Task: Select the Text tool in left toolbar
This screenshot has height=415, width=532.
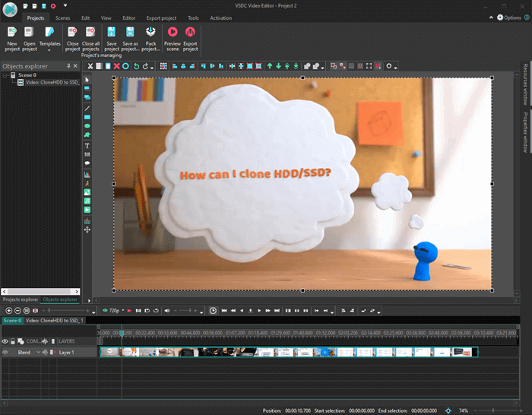Action: 87,145
